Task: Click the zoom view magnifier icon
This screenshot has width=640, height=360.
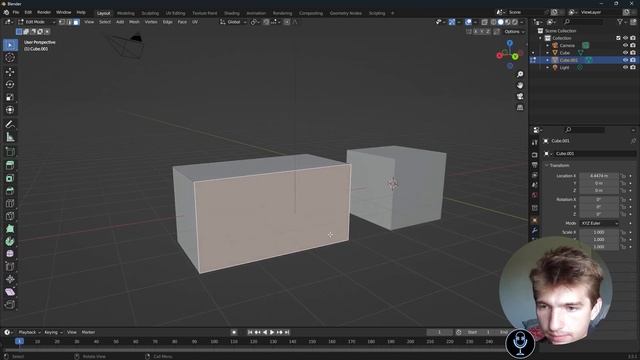Action: click(x=520, y=74)
